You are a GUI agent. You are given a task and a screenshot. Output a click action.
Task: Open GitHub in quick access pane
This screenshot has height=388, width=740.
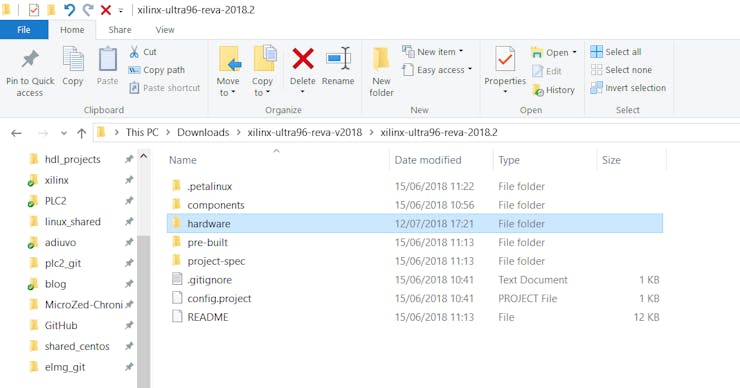pos(61,326)
